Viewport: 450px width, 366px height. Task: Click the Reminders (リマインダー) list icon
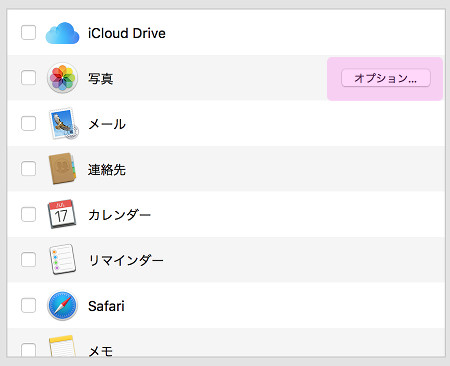[x=62, y=259]
